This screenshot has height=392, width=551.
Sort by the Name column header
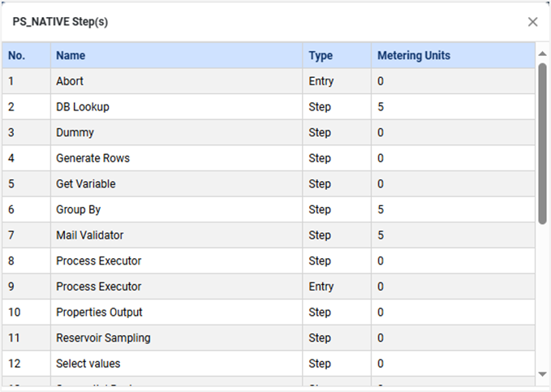(71, 56)
